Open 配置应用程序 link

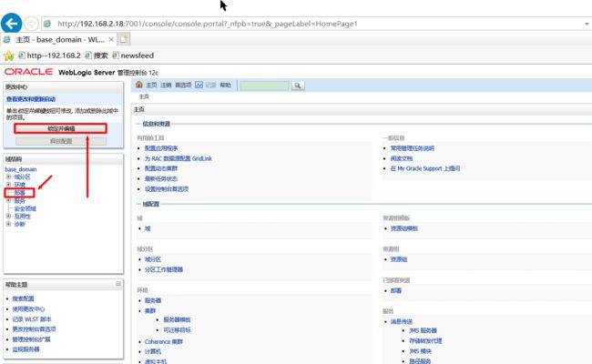tap(161, 148)
